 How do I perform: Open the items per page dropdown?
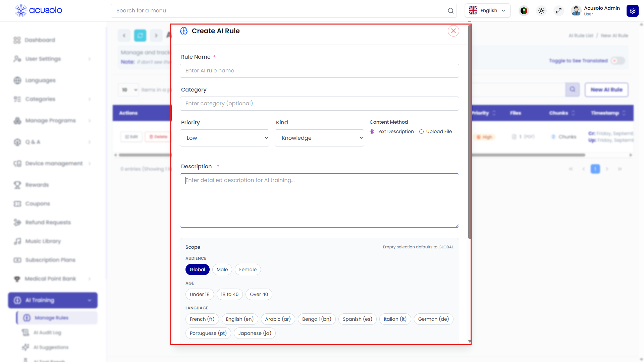click(128, 89)
